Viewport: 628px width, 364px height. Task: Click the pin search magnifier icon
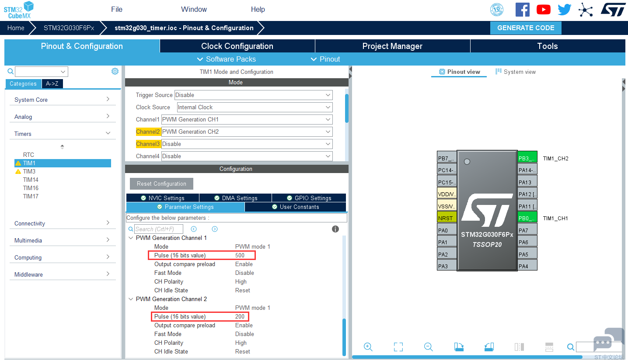click(571, 347)
